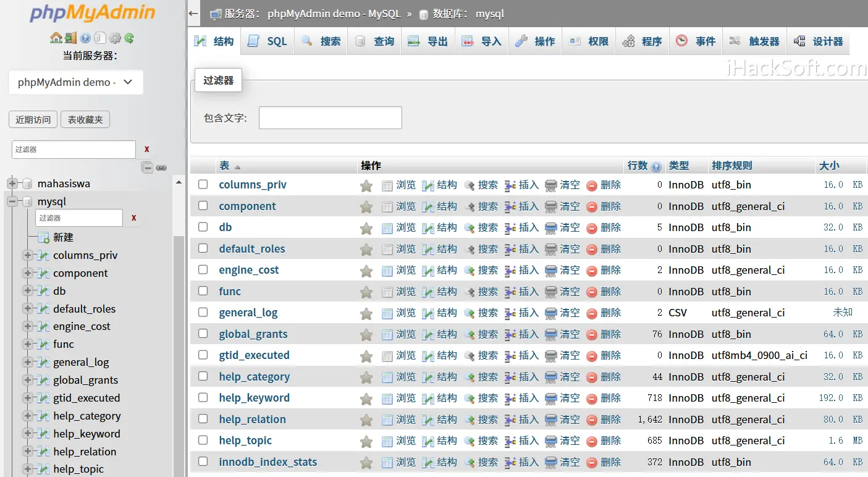Reload navigation panel with green refresh icon
The image size is (868, 477).
(x=129, y=38)
